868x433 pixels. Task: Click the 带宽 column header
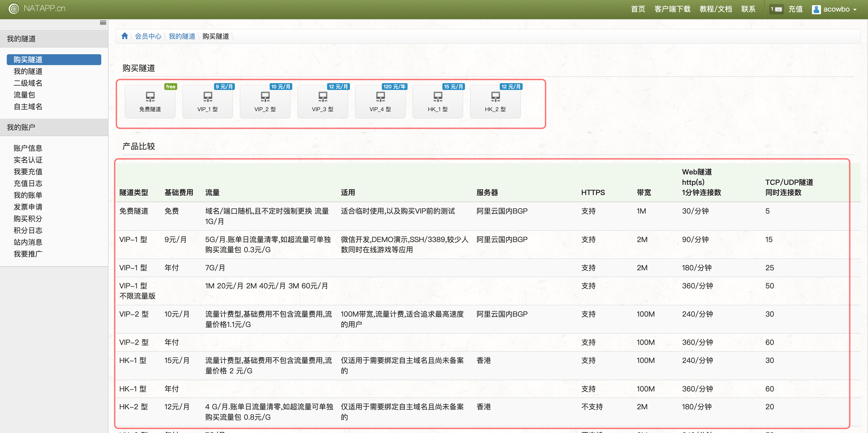644,192
